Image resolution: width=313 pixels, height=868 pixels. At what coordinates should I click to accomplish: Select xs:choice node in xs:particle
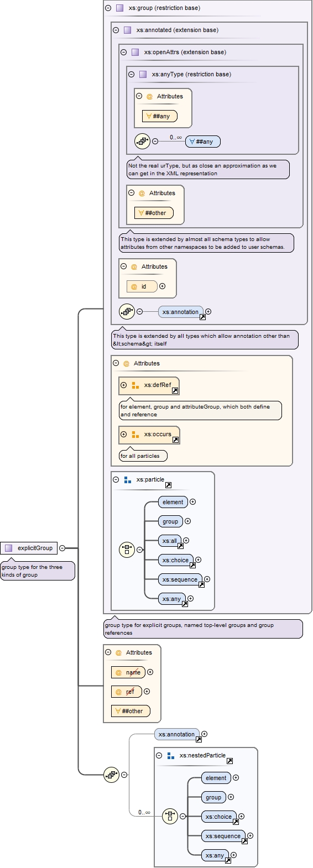point(176,560)
